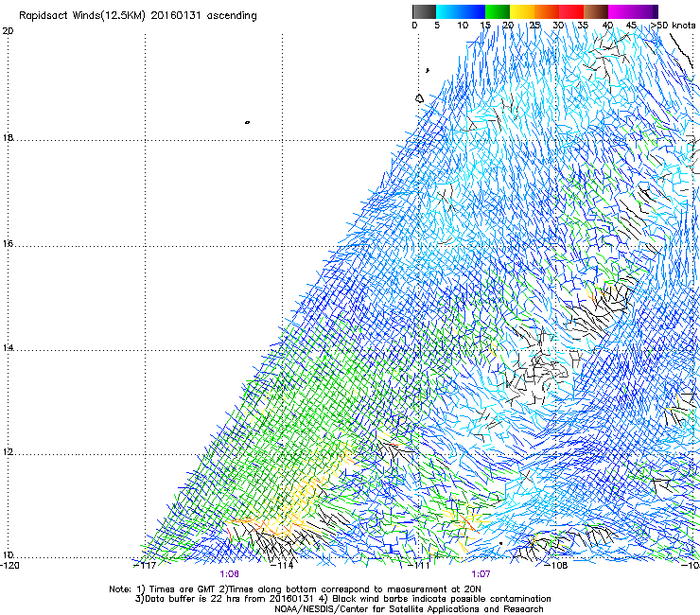Click the latitude label 14
700x615 pixels.
pyautogui.click(x=8, y=348)
